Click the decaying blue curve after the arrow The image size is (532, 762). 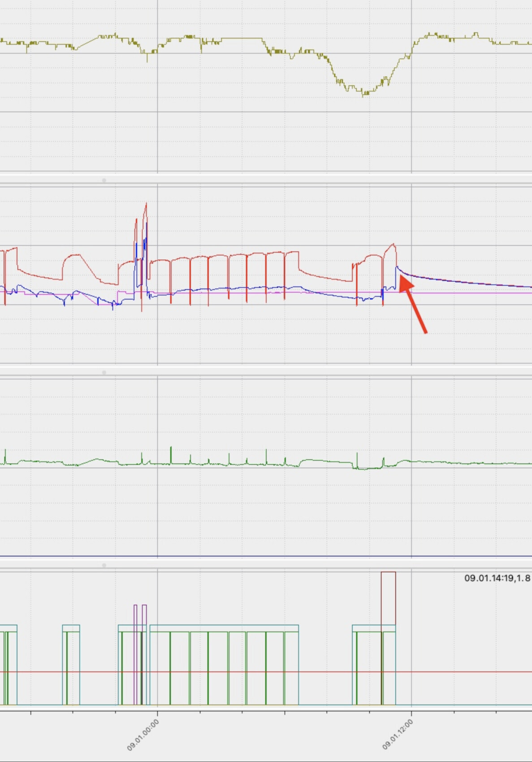pyautogui.click(x=448, y=280)
